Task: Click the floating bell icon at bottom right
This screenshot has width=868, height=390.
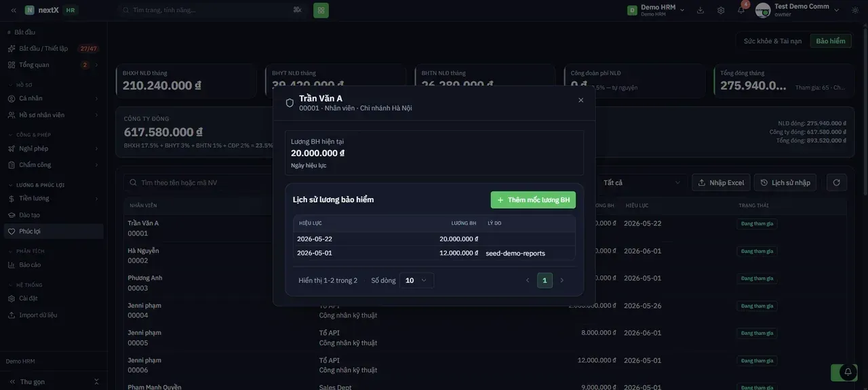Action: point(848,372)
